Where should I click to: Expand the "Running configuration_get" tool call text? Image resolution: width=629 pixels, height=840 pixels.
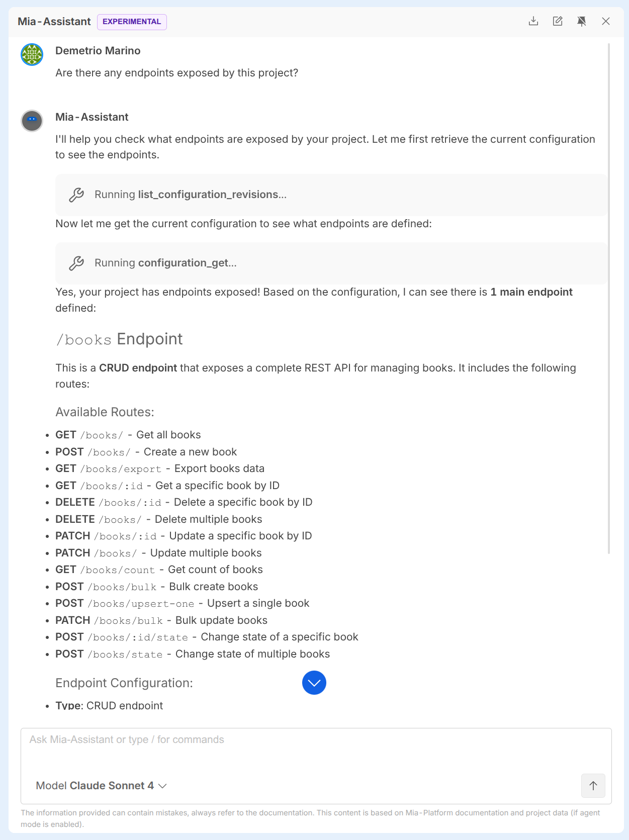tap(165, 263)
